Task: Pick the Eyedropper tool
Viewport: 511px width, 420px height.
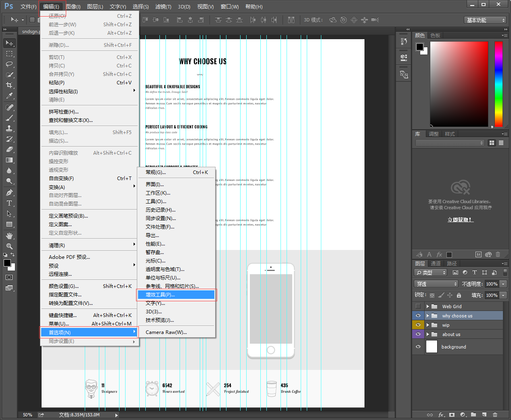Action: [x=9, y=96]
